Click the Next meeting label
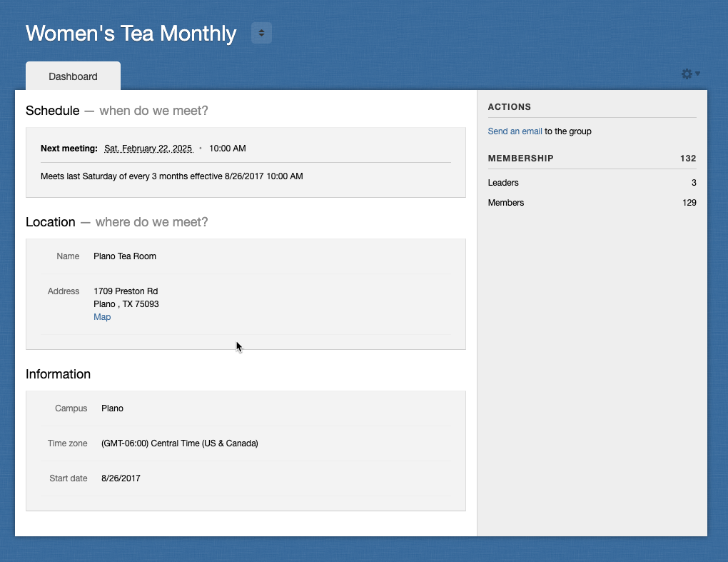The image size is (728, 562). (x=69, y=149)
